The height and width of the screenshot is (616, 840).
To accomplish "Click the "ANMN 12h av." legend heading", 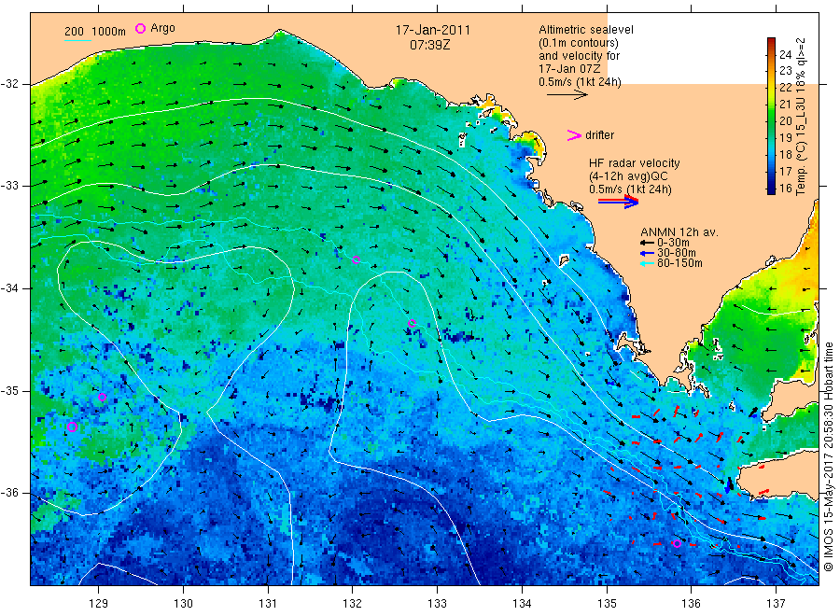I will pos(679,232).
